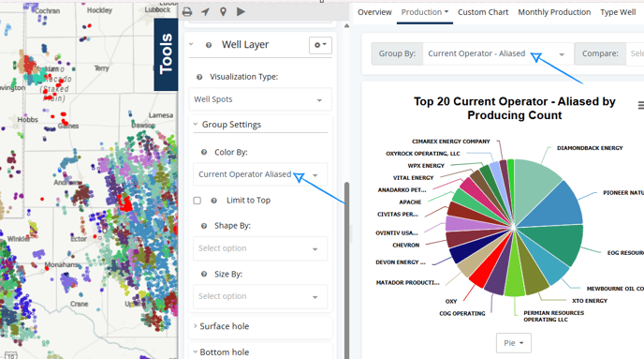
Task: Click the print icon in map toolbar
Action: tap(187, 12)
